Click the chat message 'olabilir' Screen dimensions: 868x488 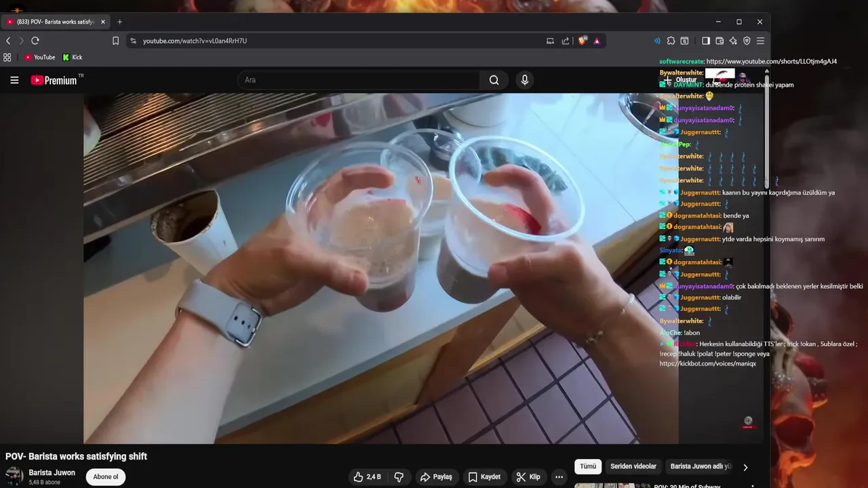[732, 298]
